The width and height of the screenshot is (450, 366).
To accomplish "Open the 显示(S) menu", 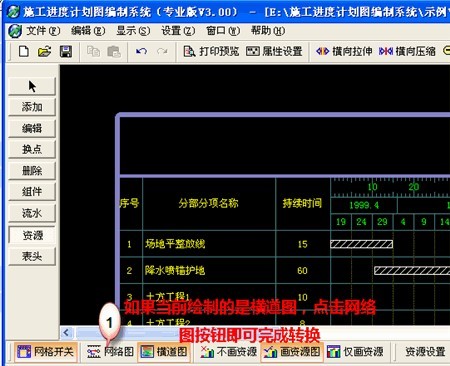I will 133,31.
